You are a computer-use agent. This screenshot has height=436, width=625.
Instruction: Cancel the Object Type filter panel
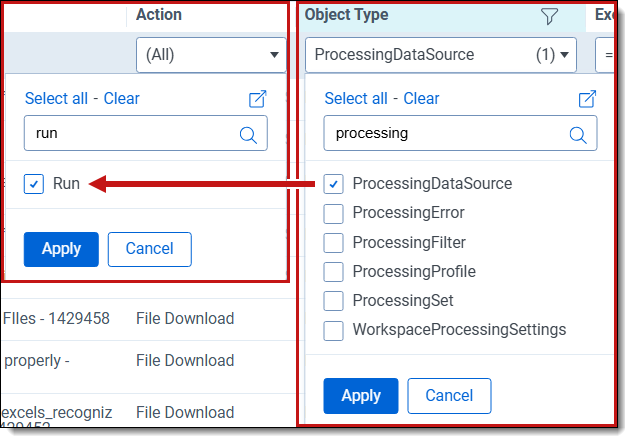tap(449, 396)
